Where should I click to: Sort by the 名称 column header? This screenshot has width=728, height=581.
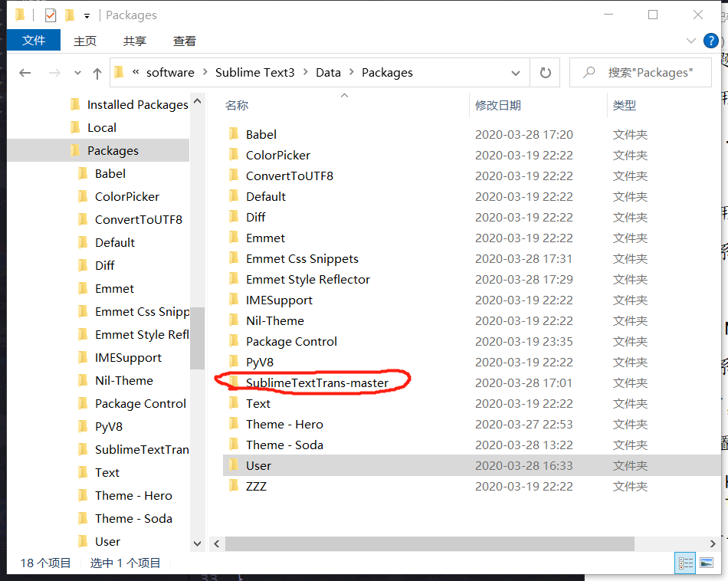click(237, 106)
